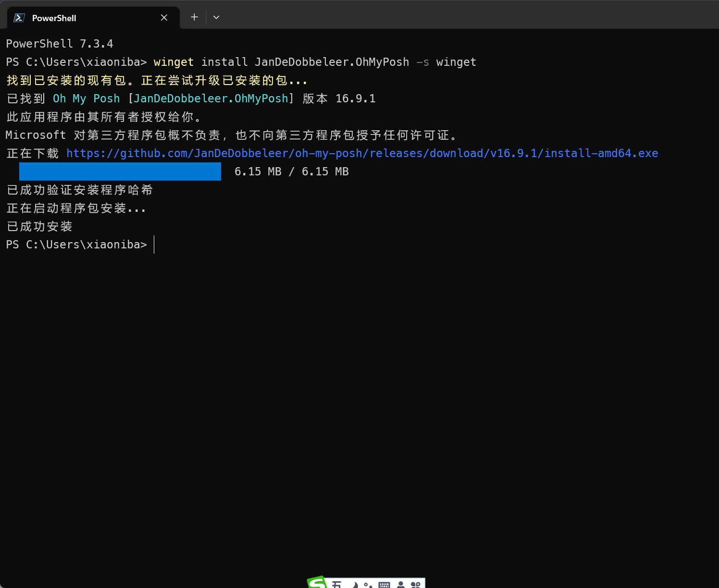
Task: Click the yellow upgrade notice line
Action: [x=157, y=80]
